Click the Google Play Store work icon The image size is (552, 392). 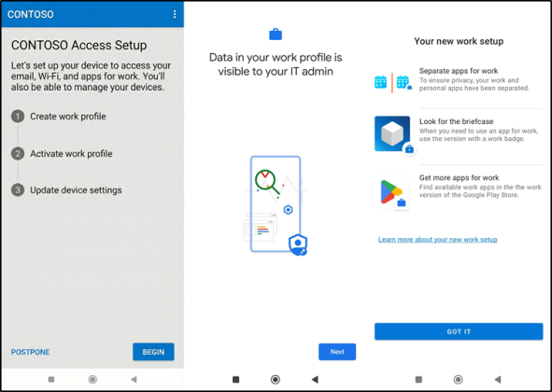[391, 192]
